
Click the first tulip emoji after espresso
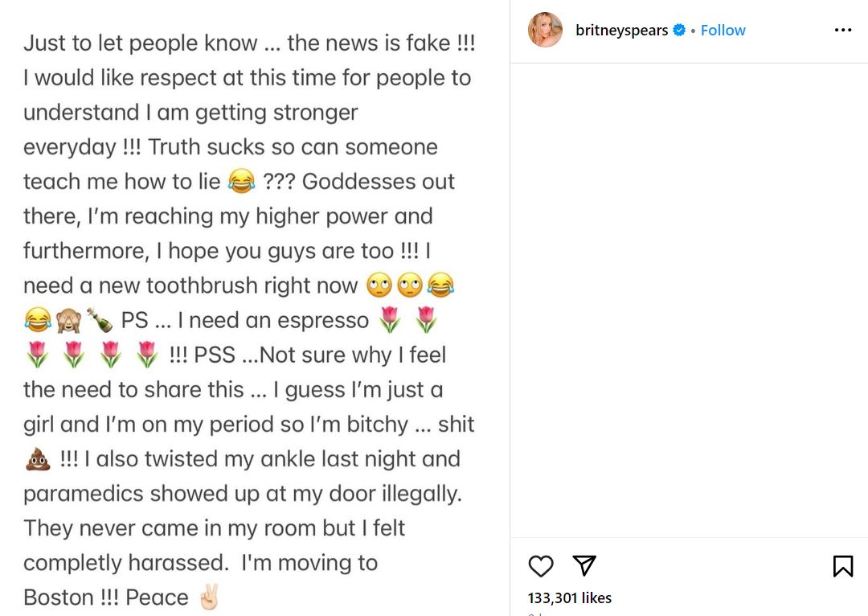point(389,320)
